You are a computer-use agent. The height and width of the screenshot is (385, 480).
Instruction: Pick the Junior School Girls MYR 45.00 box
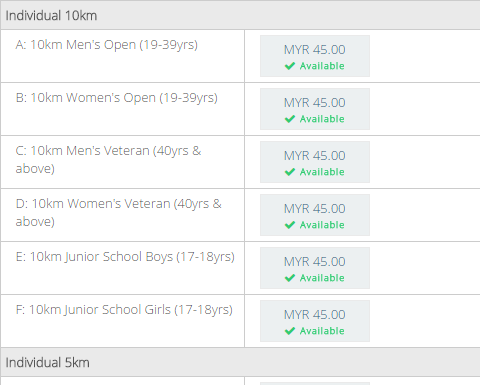[x=315, y=321]
